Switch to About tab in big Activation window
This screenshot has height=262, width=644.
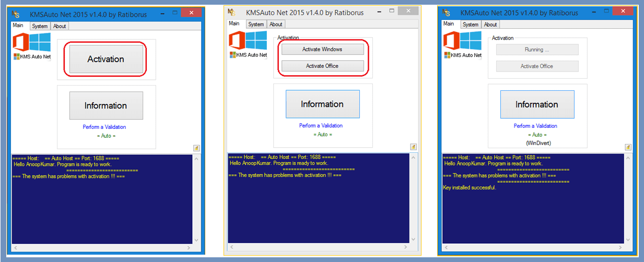click(60, 26)
